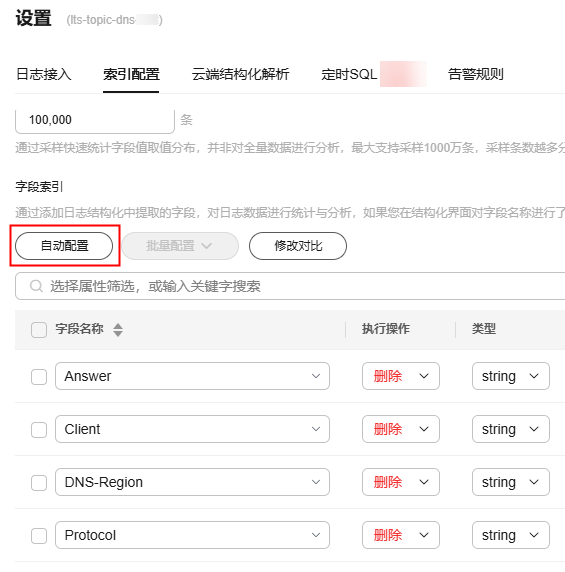Click the 自动配置 button
Viewport: 565px width, 572px height.
coord(64,246)
